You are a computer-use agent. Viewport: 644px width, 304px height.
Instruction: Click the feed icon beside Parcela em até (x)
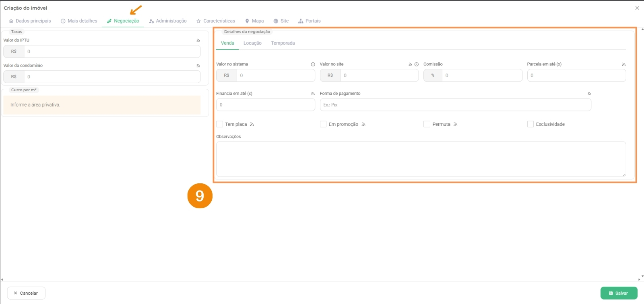coord(623,64)
